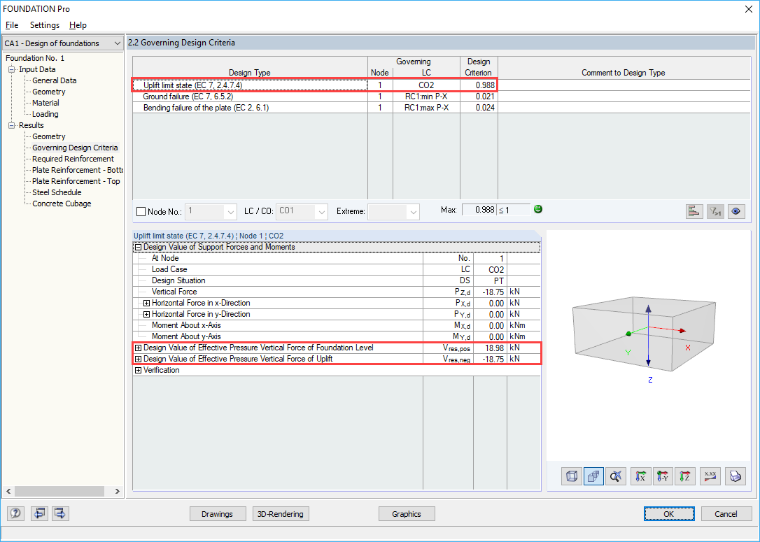Set view in minus Y direction
Screen dimensions: 760x542
pos(663,477)
